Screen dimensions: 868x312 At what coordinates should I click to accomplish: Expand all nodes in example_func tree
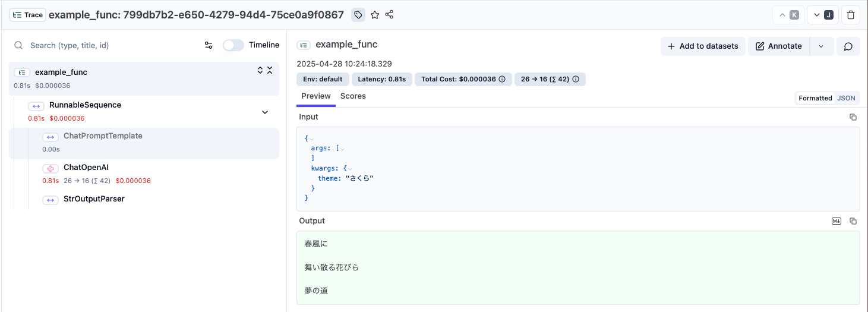[x=260, y=70]
